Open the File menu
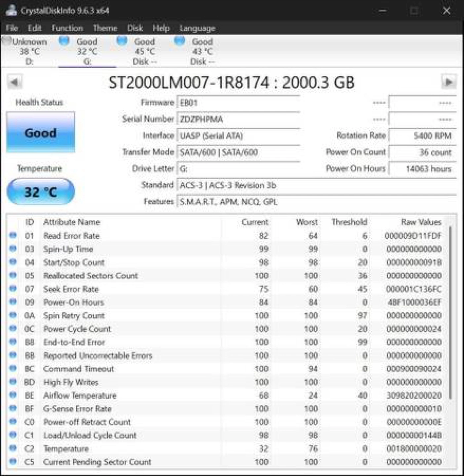Image resolution: width=464 pixels, height=476 pixels. tap(12, 28)
